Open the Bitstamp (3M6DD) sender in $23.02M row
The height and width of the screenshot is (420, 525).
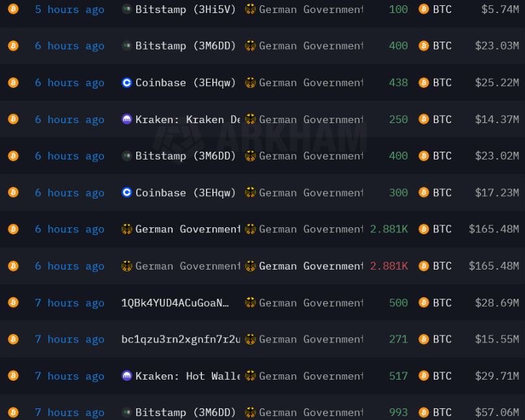pos(186,156)
